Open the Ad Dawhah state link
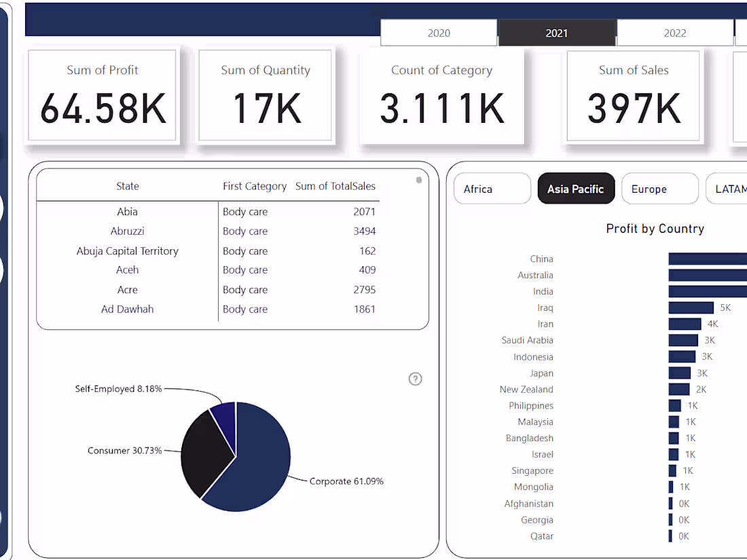747x560 pixels. pyautogui.click(x=127, y=309)
